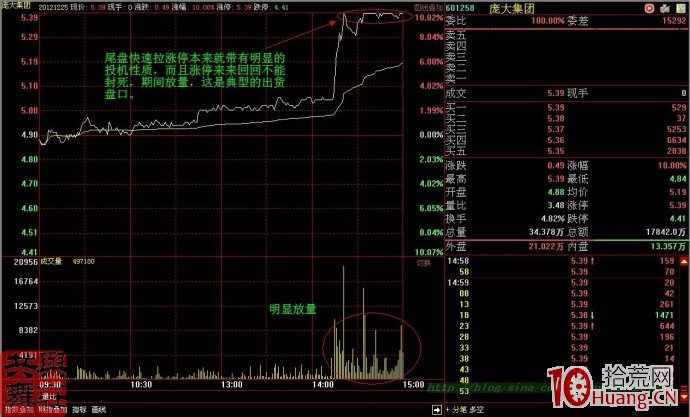The image size is (690, 417).
Task: Select the 买五 bid row at 5.35
Action: point(565,151)
